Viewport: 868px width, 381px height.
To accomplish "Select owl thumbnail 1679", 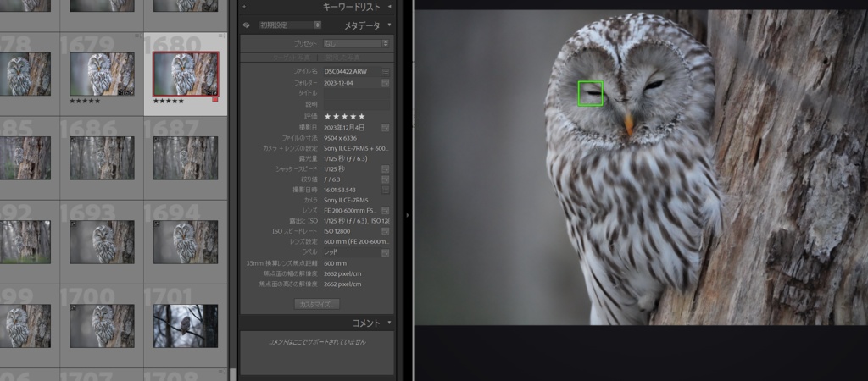I will 102,75.
